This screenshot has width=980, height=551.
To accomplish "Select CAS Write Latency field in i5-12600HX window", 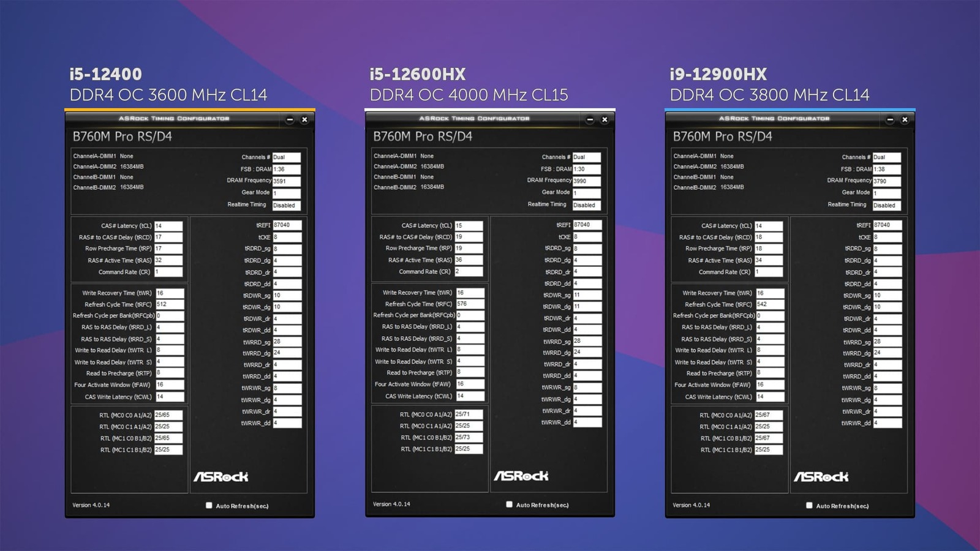I will click(x=470, y=395).
